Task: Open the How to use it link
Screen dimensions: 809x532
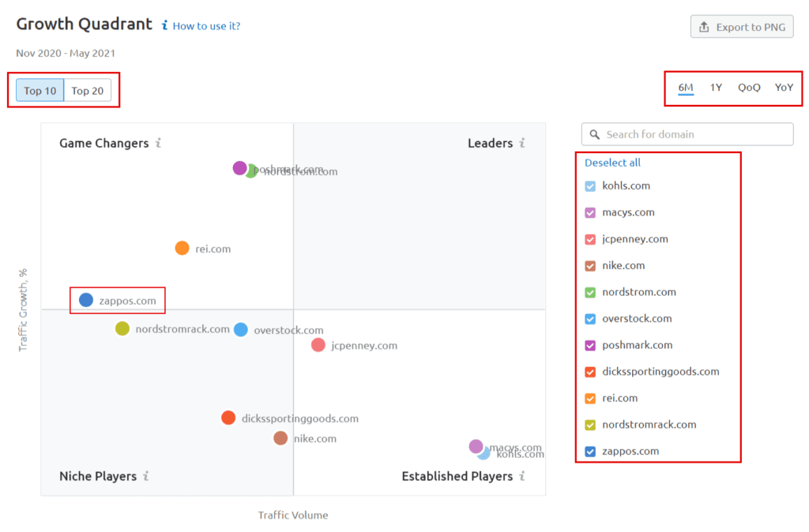Action: [206, 26]
